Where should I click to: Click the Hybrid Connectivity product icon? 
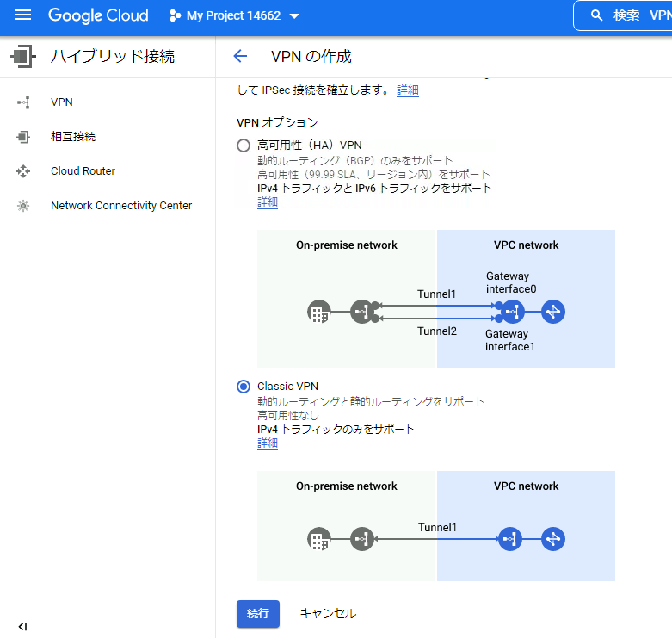(x=23, y=57)
